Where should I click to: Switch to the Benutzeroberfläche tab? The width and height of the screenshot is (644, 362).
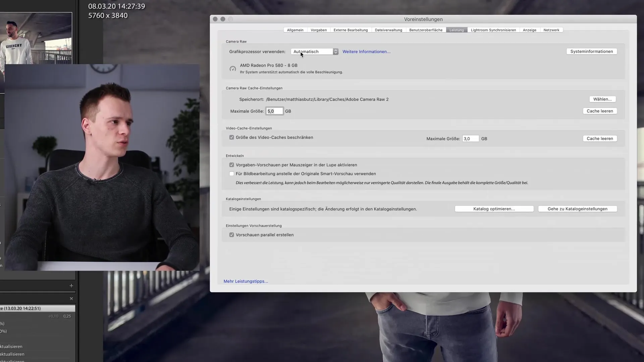426,30
